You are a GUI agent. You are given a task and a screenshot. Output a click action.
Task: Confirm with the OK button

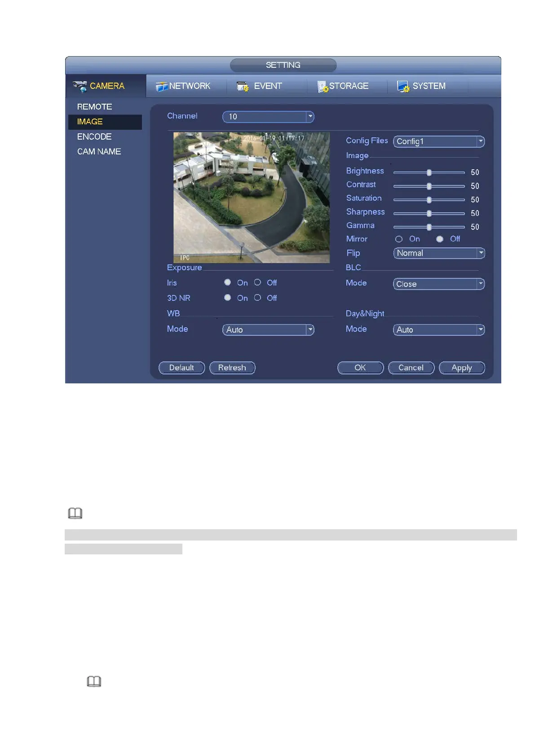click(360, 368)
